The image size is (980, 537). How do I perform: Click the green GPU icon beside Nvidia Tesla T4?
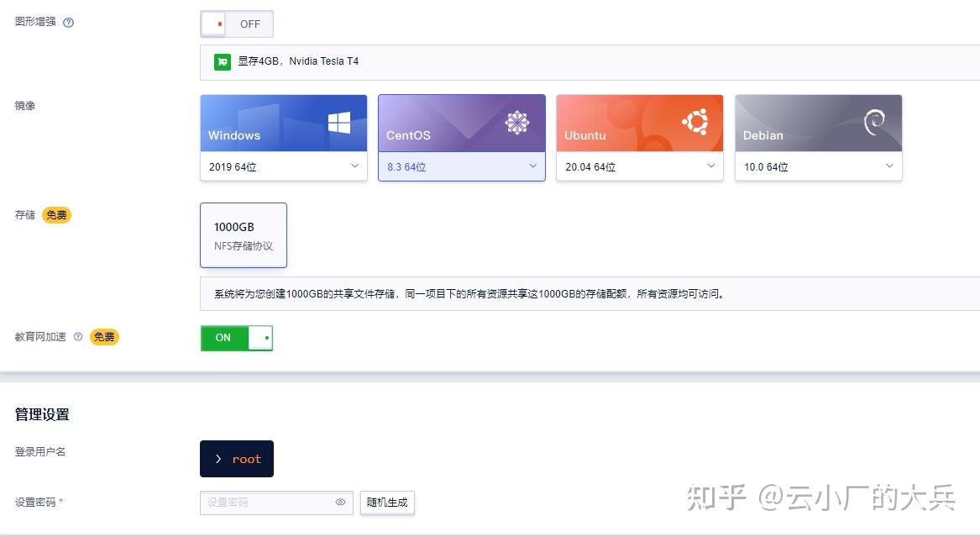click(x=222, y=61)
